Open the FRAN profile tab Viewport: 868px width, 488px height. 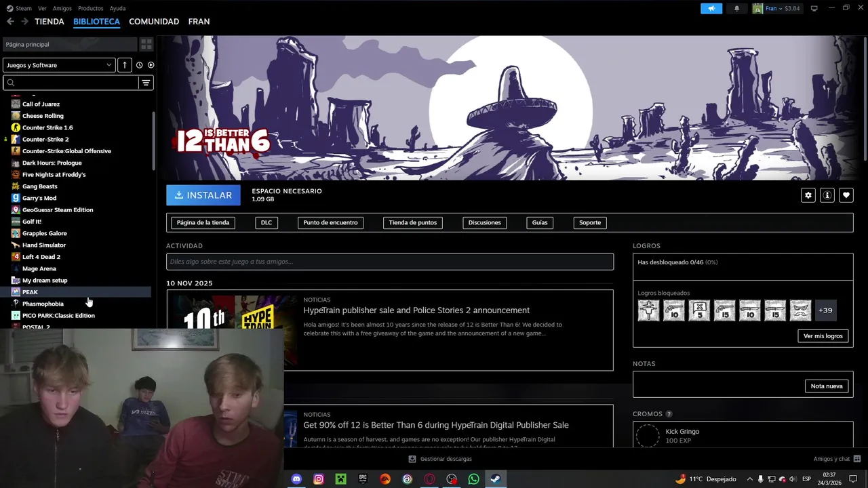[199, 22]
